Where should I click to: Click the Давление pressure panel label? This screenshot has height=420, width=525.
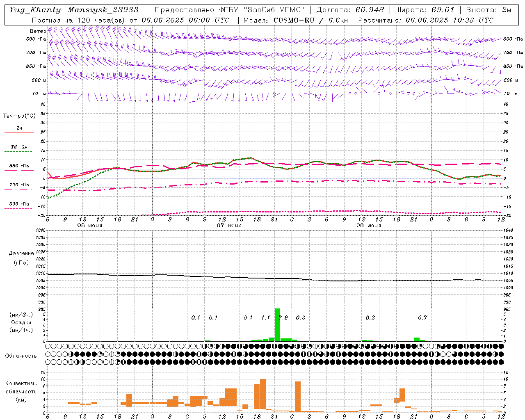(21, 253)
